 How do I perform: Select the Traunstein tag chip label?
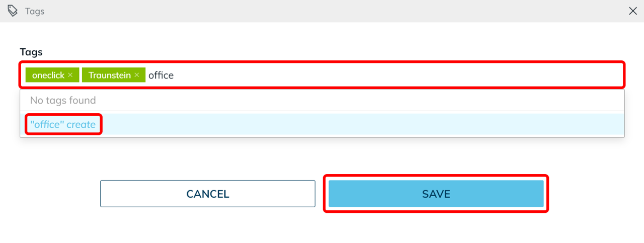click(110, 75)
